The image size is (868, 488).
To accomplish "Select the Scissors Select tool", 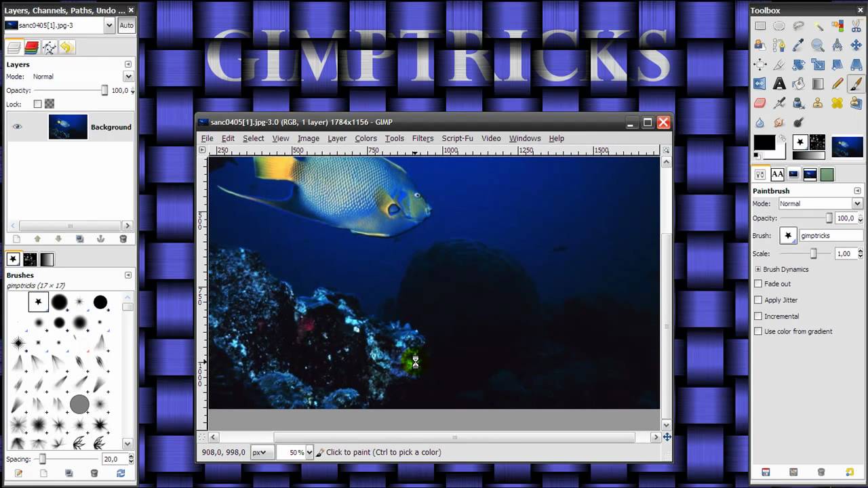I will tap(856, 26).
